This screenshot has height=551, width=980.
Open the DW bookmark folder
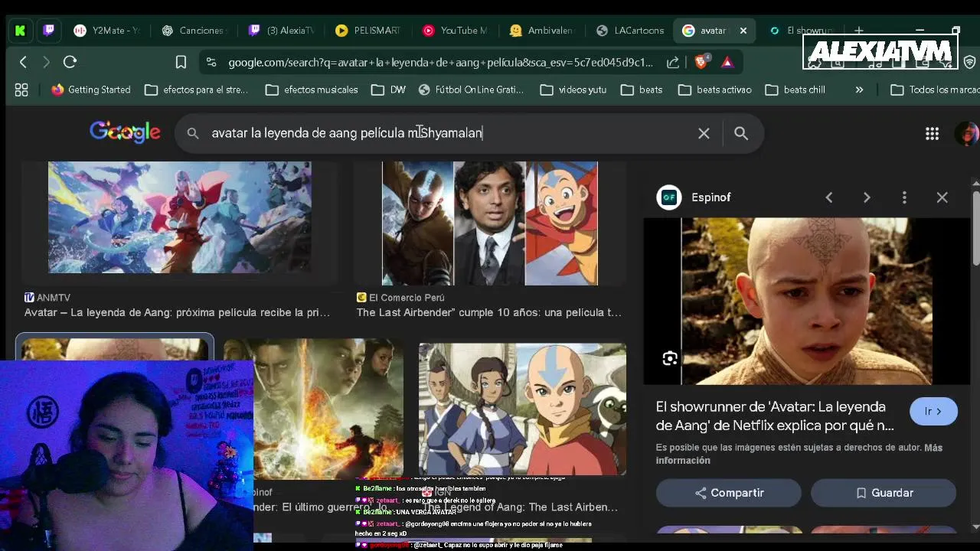tap(388, 90)
